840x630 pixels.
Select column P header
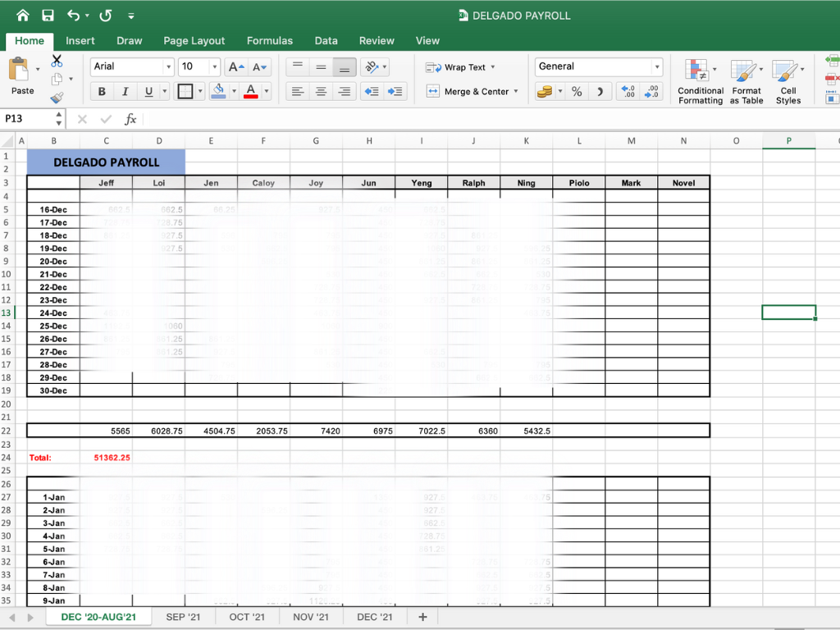(x=788, y=141)
